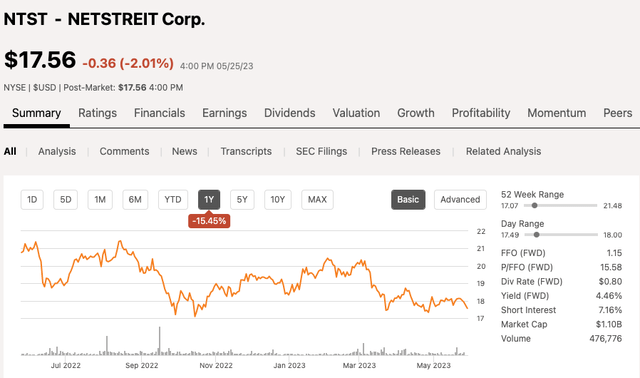The width and height of the screenshot is (640, 378).
Task: Filter feed by Press Releases
Action: [406, 151]
